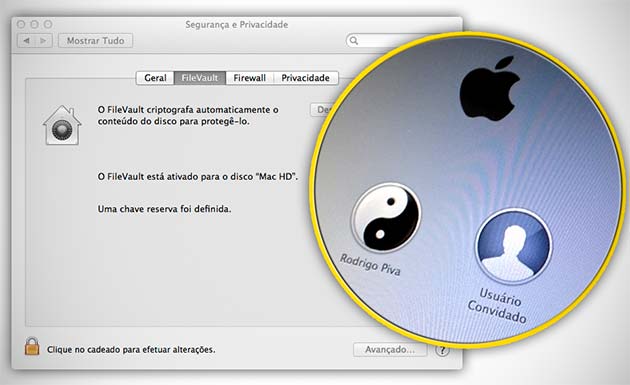This screenshot has height=385, width=630.
Task: Click the FileVault house-safe icon
Action: (x=62, y=125)
